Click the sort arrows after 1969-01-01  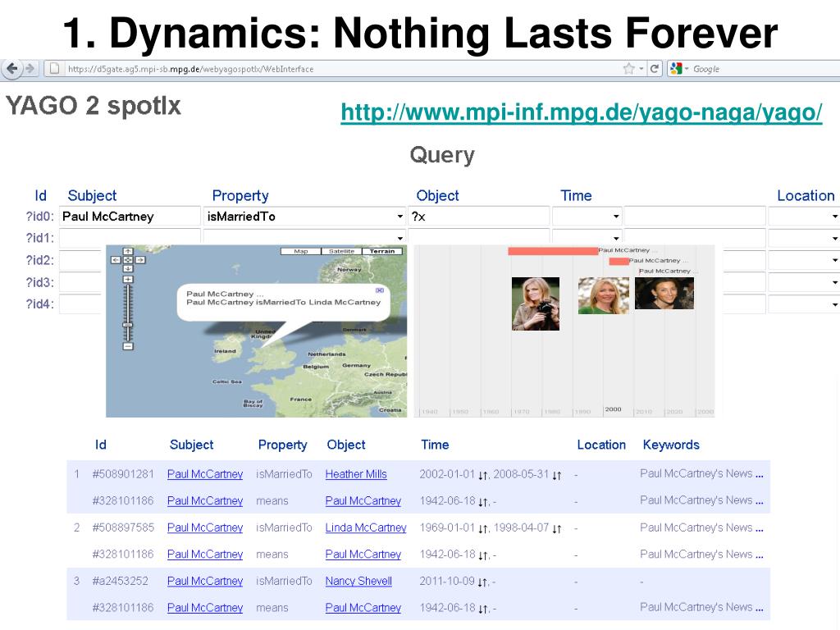click(483, 529)
